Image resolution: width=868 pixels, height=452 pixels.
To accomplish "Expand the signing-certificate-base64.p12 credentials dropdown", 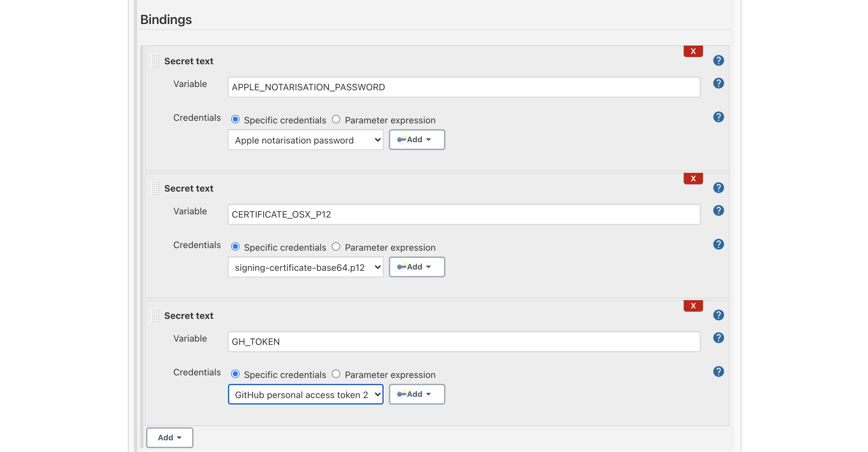I will click(305, 267).
